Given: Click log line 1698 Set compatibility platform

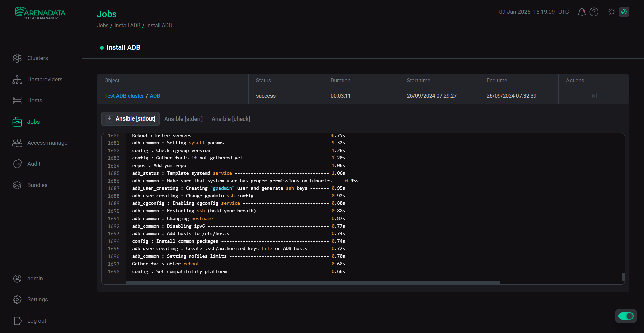Looking at the screenshot, I should [x=238, y=271].
